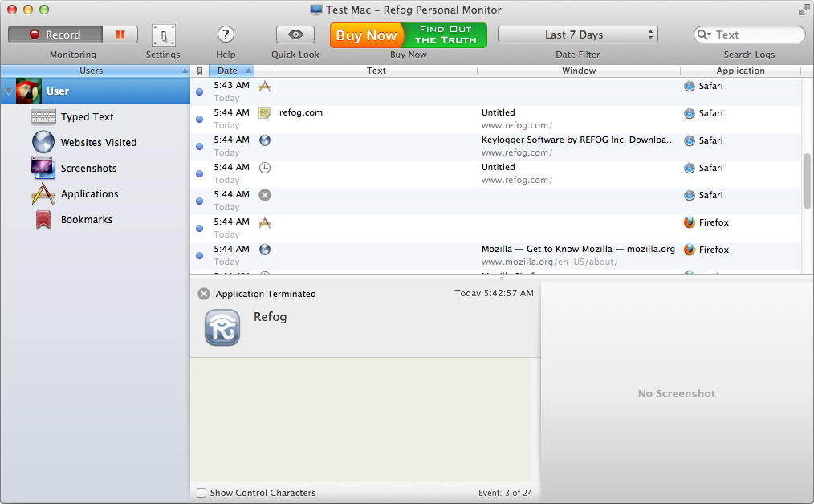Toggle the blue dot on the Mozilla.org row
This screenshot has height=504, width=814.
click(x=199, y=255)
